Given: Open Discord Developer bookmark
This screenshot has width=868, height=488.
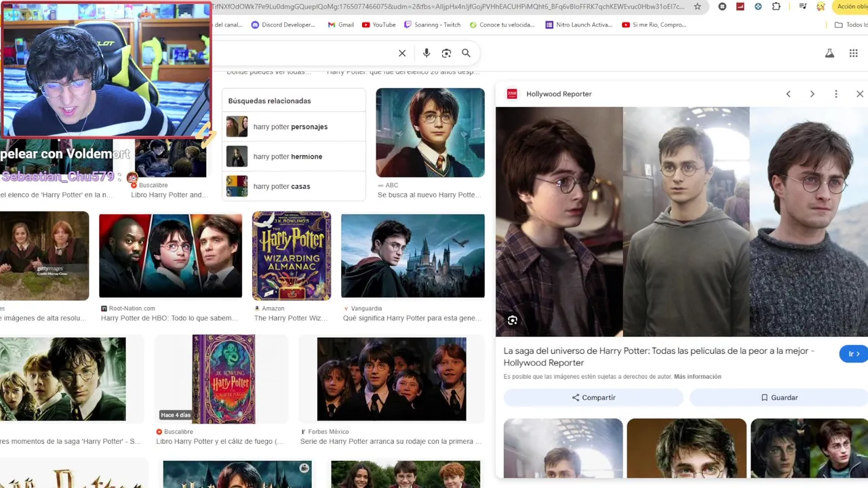Looking at the screenshot, I should click(283, 25).
